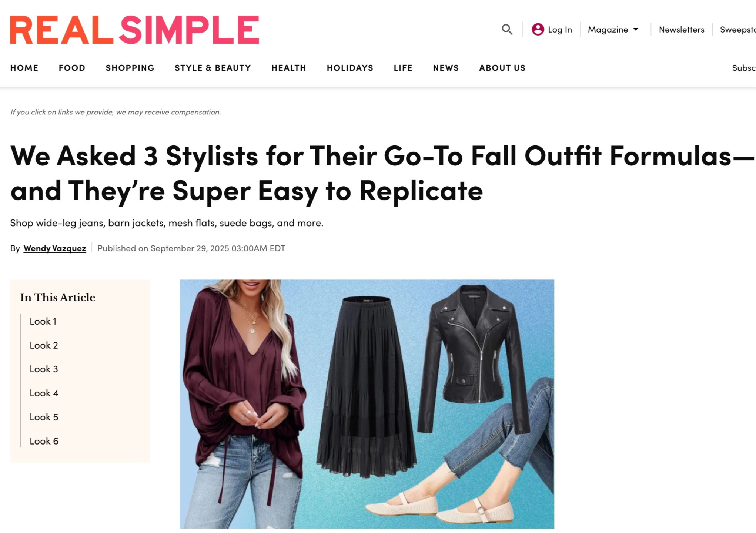Jump to Look 6 section
The height and width of the screenshot is (533, 756).
click(x=44, y=441)
